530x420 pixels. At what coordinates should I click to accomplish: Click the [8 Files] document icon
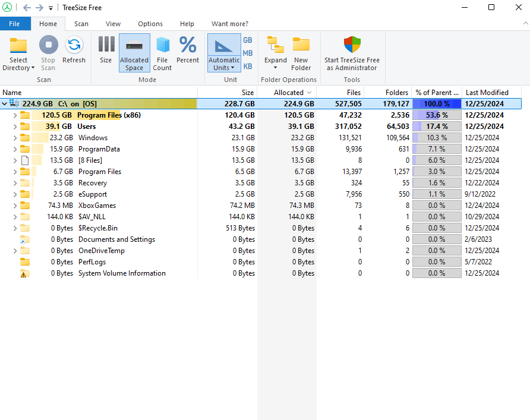click(25, 160)
